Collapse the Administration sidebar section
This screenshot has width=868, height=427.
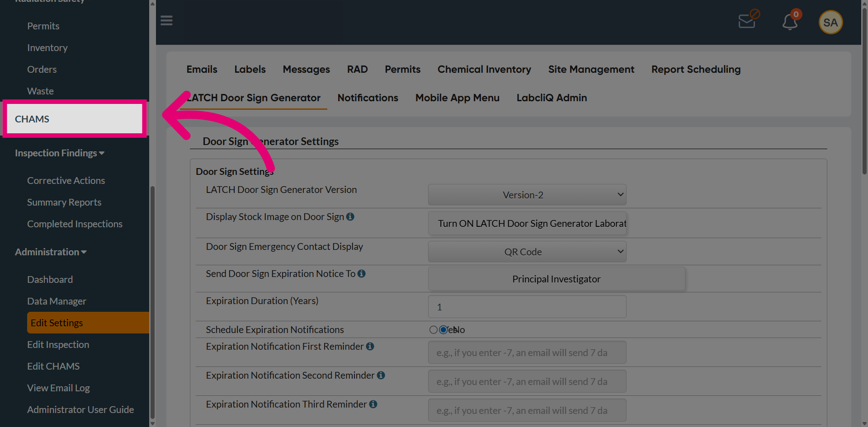[51, 252]
